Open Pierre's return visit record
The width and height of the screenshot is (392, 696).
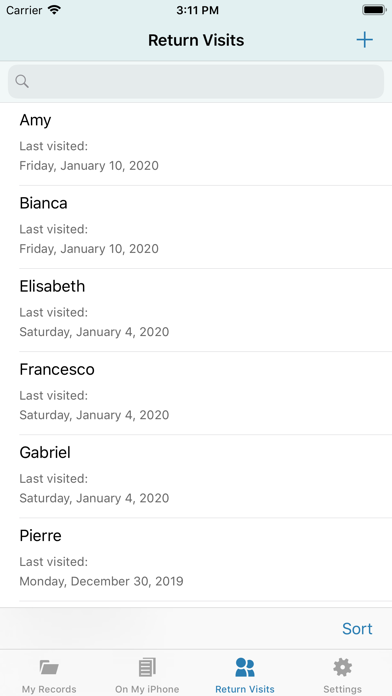(196, 559)
